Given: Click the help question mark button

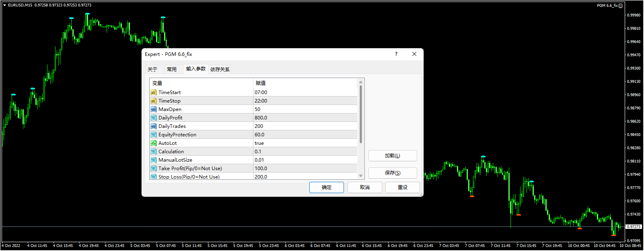Looking at the screenshot, I should pos(396,54).
